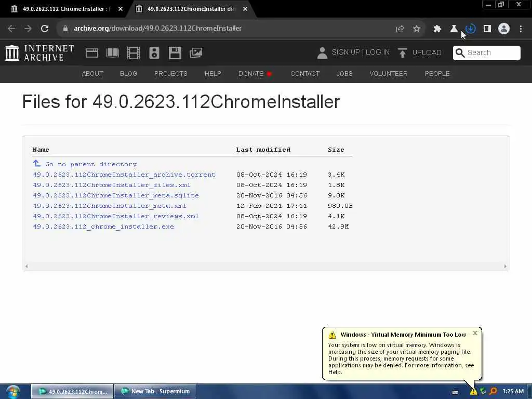Click the magnifier tray icon
The height and width of the screenshot is (399, 532).
coord(494,391)
